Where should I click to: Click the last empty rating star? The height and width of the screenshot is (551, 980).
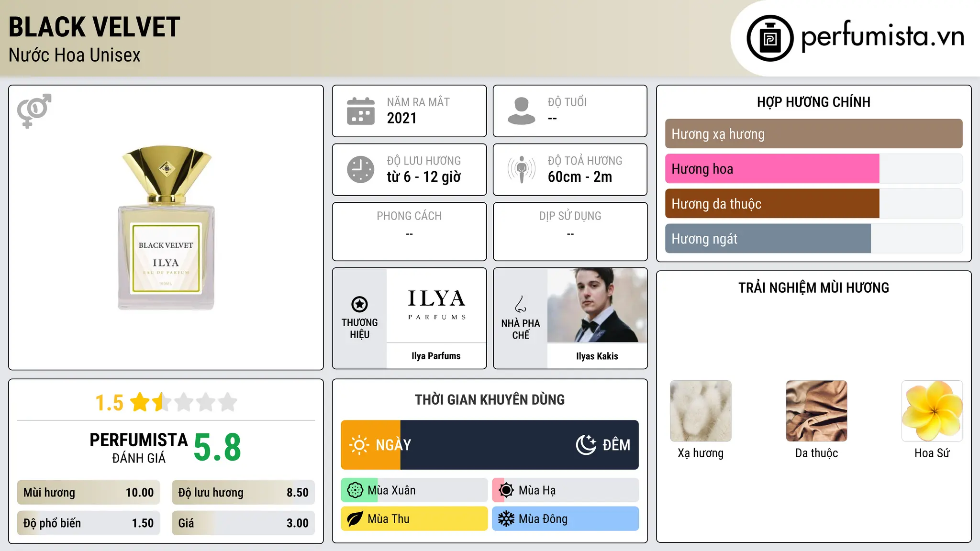228,402
